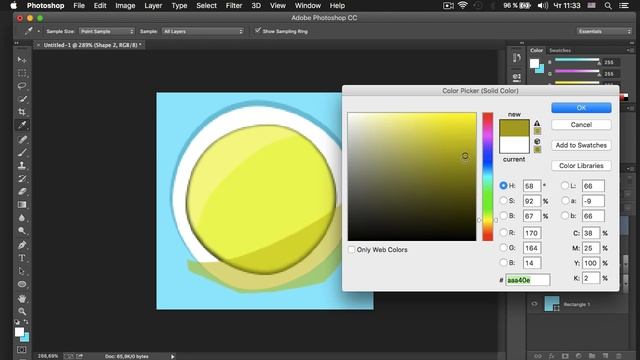The image size is (640, 360).
Task: Open the History panel icon
Action: point(517,58)
